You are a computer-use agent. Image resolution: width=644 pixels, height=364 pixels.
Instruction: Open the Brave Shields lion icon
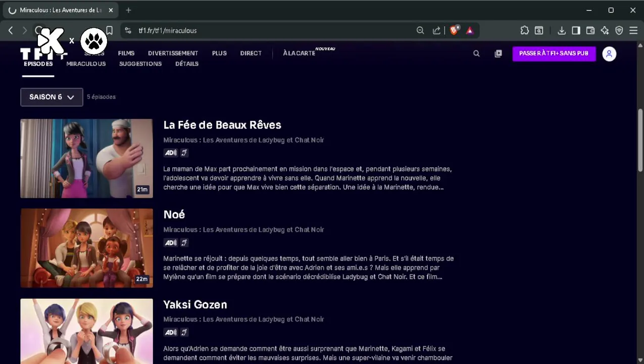pos(454,30)
